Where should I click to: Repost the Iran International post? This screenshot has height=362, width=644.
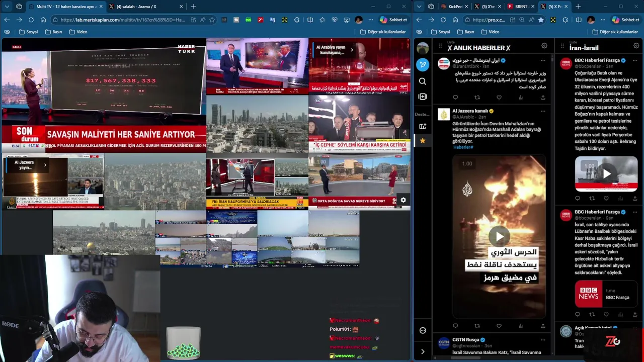tap(477, 98)
